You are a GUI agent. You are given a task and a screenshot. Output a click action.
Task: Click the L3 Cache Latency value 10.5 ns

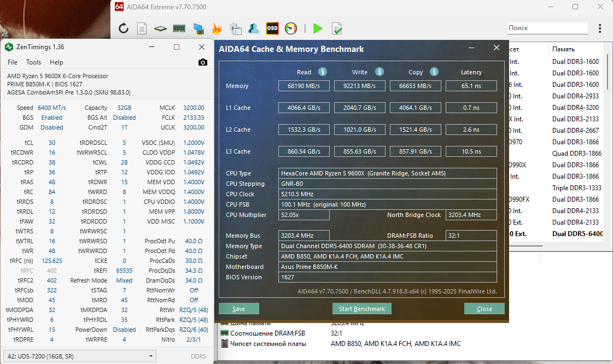coord(471,151)
